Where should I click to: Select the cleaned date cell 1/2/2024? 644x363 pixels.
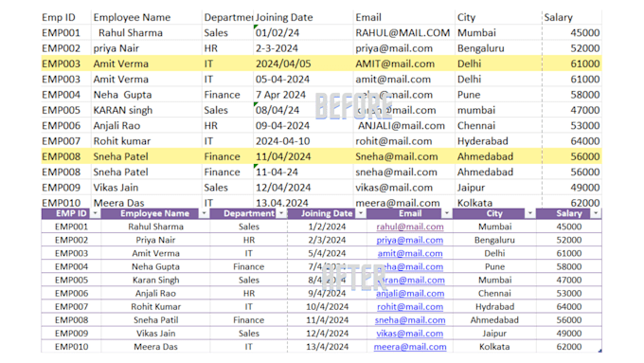click(x=327, y=227)
